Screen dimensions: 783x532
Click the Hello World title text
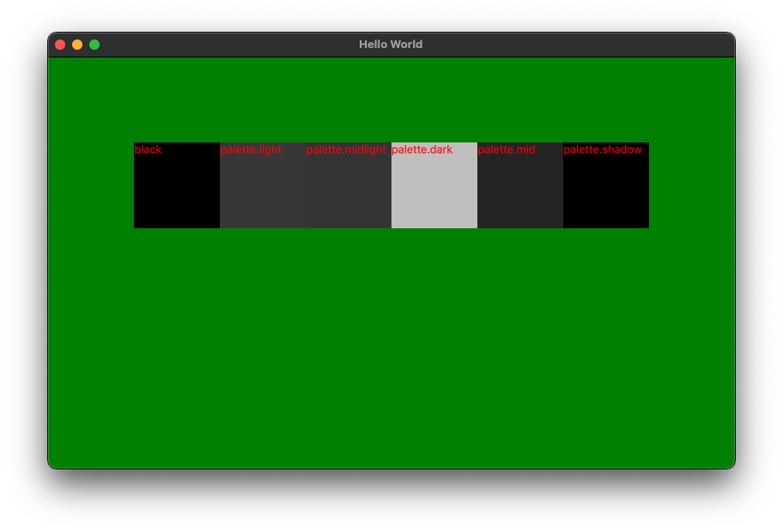391,45
